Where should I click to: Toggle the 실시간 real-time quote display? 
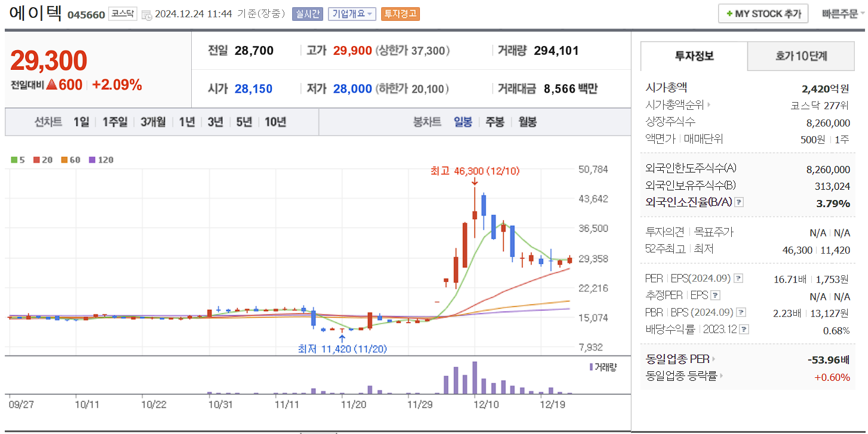308,14
